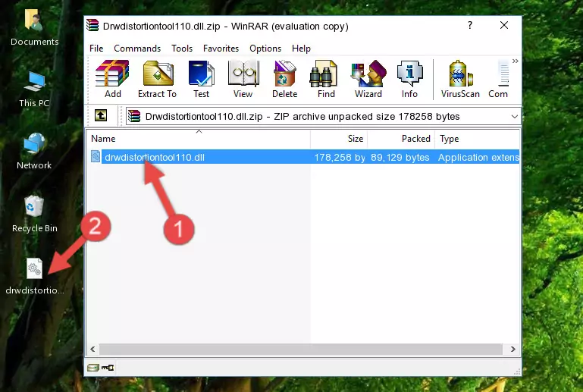This screenshot has width=583, height=392.
Task: Click the horizontal scrollbar right arrow
Action: point(513,349)
